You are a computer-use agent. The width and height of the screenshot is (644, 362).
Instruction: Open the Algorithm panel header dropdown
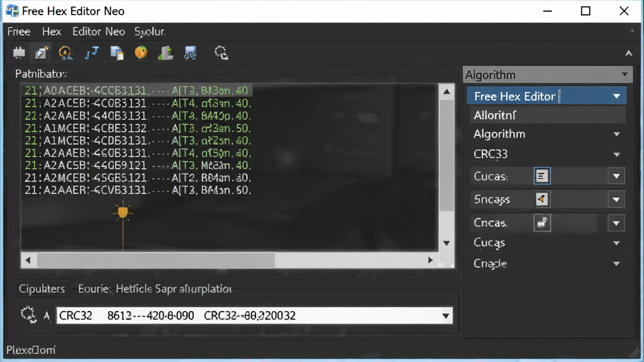tap(625, 75)
